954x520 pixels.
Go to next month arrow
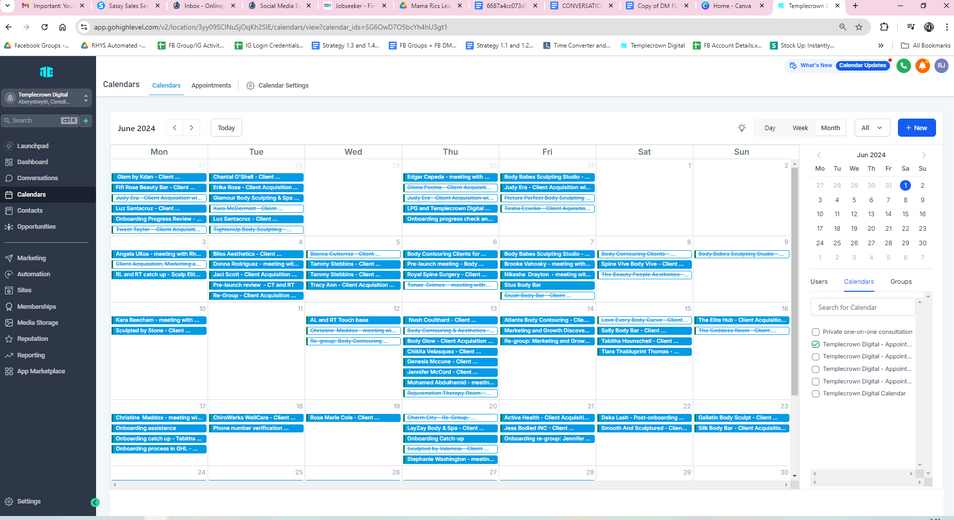pyautogui.click(x=192, y=128)
